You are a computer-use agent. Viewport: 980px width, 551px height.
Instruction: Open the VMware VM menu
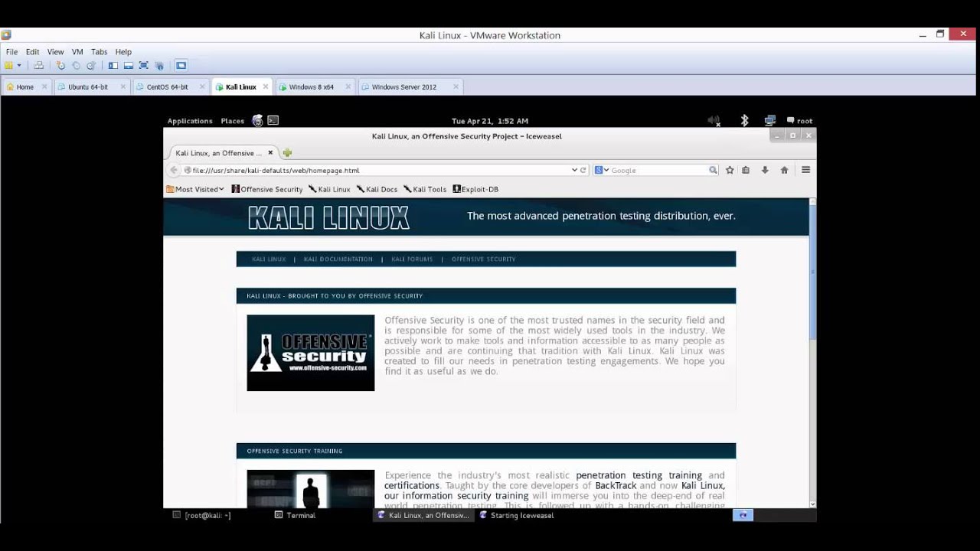pos(77,52)
